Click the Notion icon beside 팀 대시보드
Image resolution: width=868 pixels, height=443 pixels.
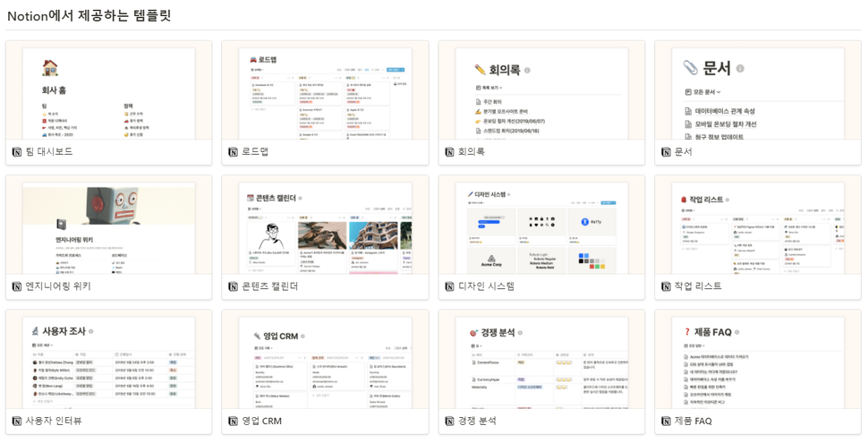pos(17,152)
